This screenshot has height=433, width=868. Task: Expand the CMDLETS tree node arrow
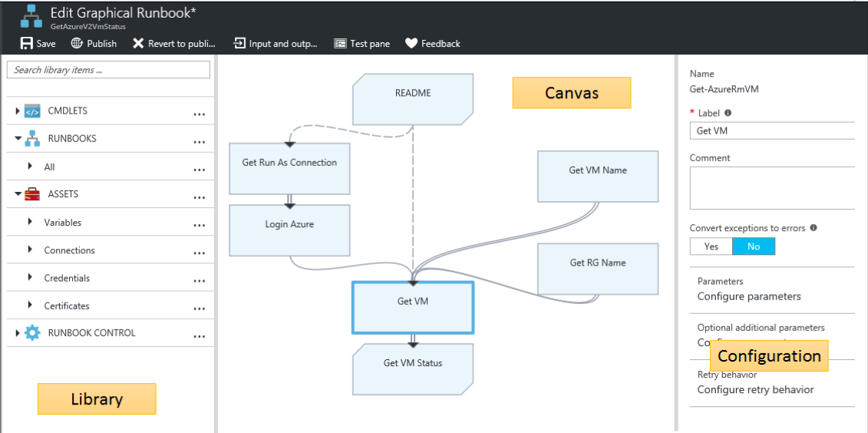pos(18,111)
